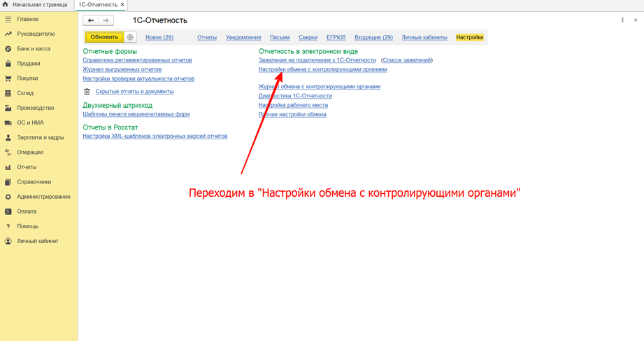Click the Помощь question mark icon

pyautogui.click(x=8, y=227)
